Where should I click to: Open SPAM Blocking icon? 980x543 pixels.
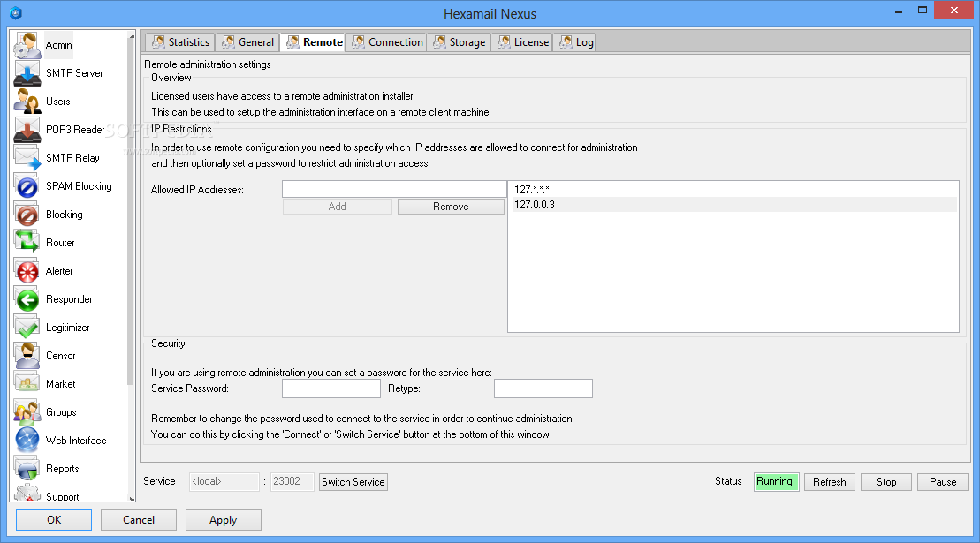(x=27, y=186)
